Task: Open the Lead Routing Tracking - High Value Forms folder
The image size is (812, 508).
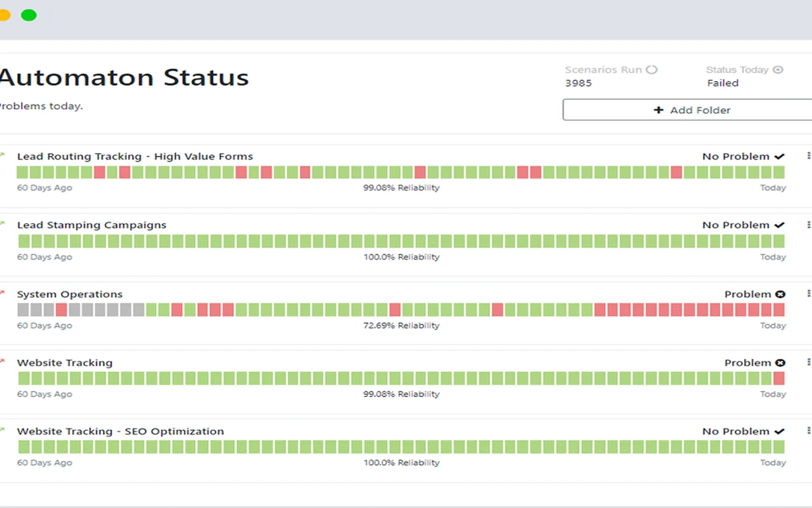Action: pos(135,156)
